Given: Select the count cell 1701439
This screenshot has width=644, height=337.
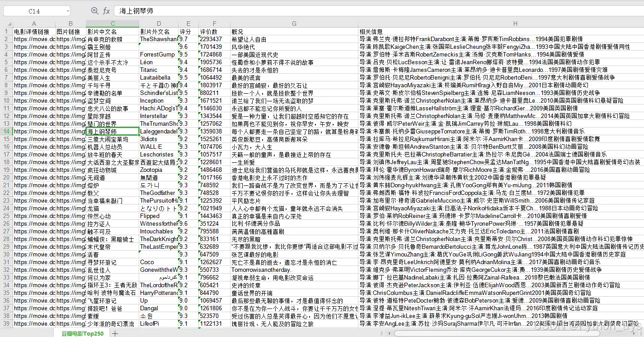Looking at the screenshot, I should pyautogui.click(x=214, y=47).
